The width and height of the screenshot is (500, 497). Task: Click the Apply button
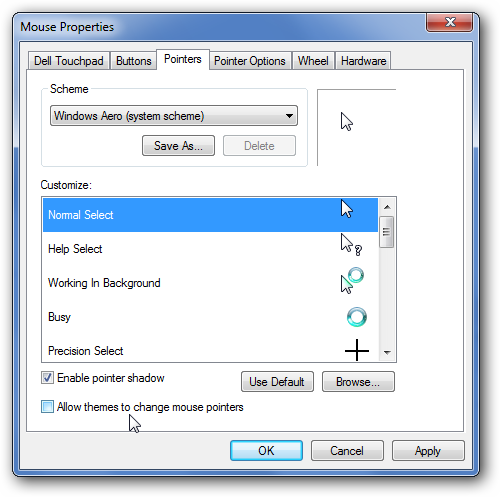tap(428, 451)
